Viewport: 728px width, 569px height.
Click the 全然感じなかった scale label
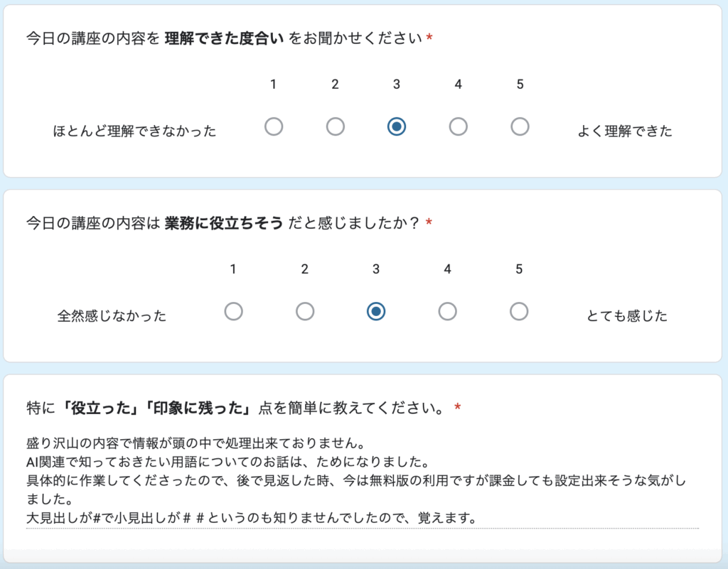[x=112, y=316]
